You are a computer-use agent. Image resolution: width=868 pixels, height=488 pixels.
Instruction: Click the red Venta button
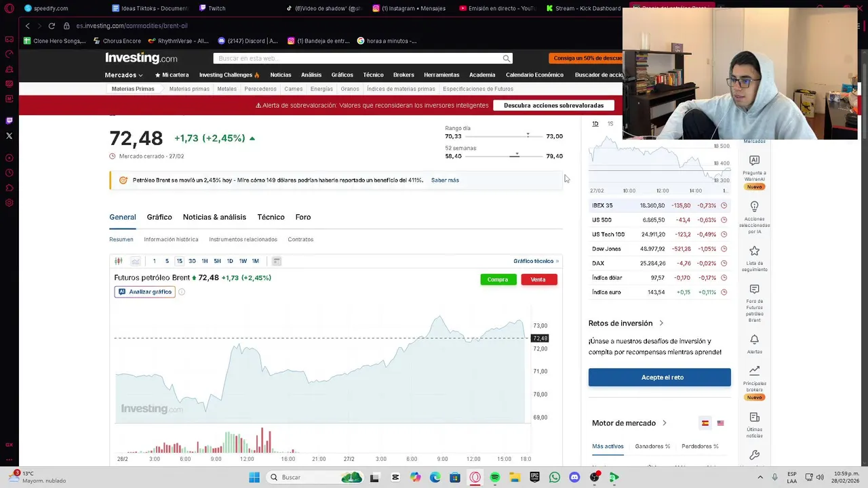pyautogui.click(x=538, y=279)
